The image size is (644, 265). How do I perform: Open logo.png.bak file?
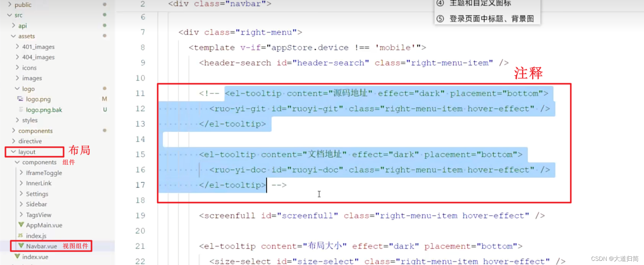pyautogui.click(x=44, y=110)
